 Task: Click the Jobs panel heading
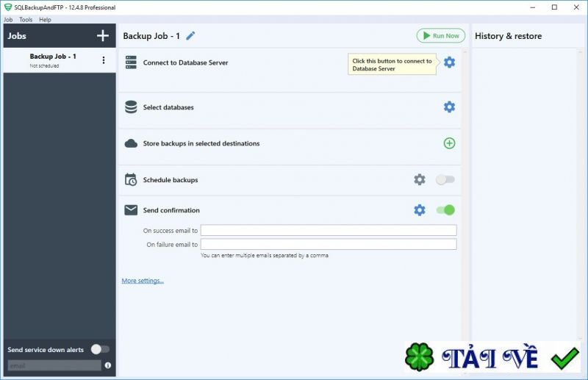(x=17, y=36)
